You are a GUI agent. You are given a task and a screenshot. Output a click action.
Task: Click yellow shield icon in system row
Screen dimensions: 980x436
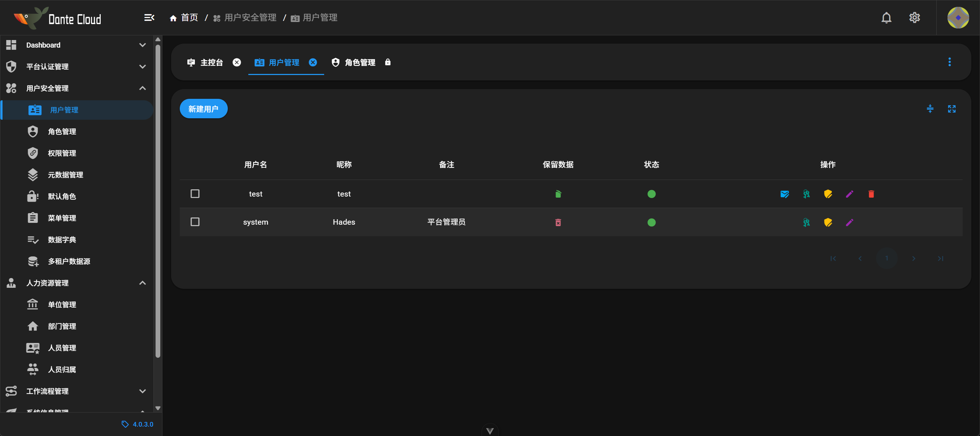(x=827, y=223)
